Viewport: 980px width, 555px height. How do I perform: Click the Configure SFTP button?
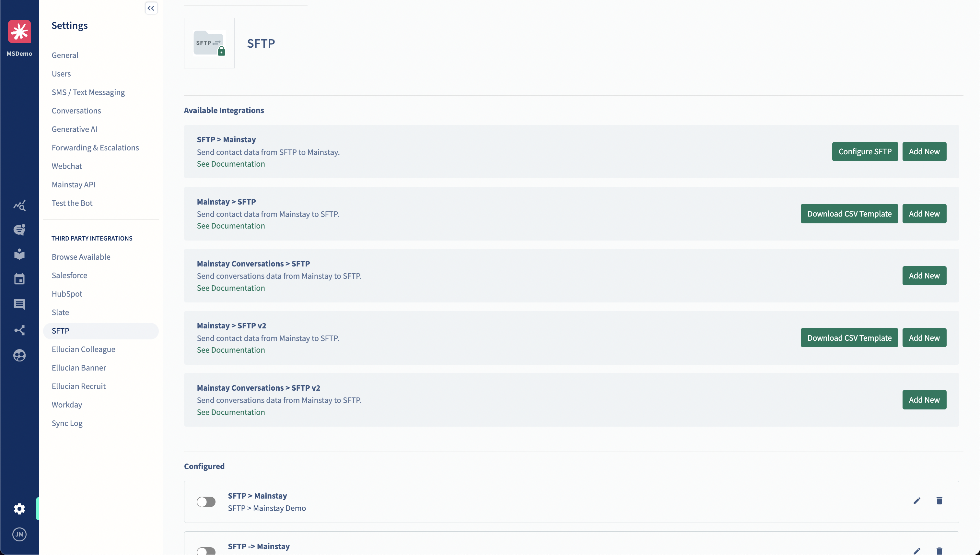click(865, 151)
